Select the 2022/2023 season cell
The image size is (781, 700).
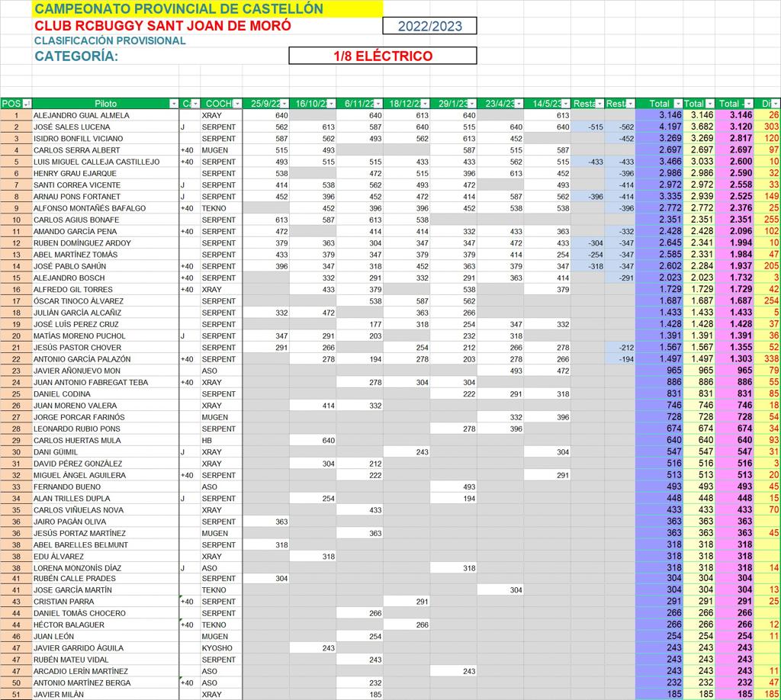click(x=429, y=26)
